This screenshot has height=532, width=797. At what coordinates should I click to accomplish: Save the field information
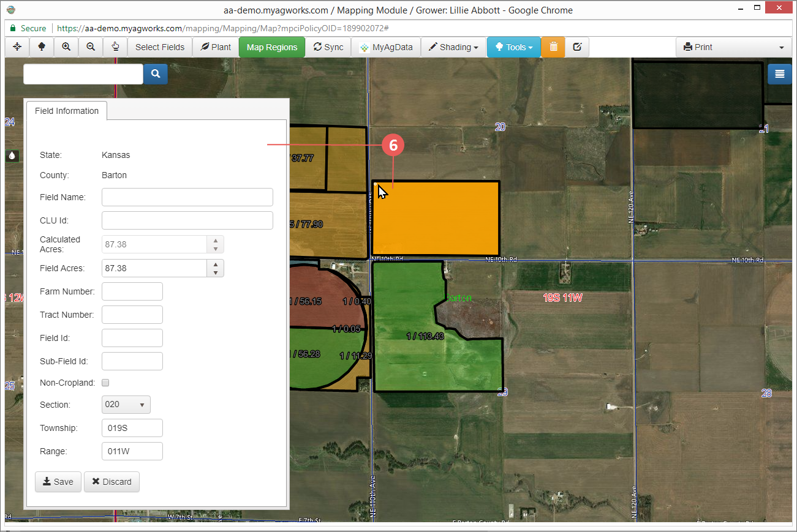(x=58, y=482)
